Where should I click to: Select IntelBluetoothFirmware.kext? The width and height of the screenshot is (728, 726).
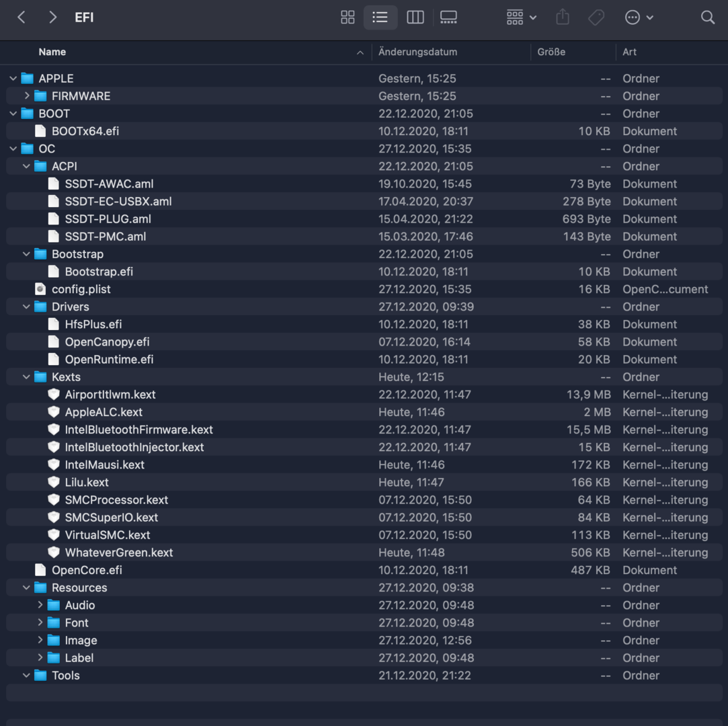(x=139, y=430)
